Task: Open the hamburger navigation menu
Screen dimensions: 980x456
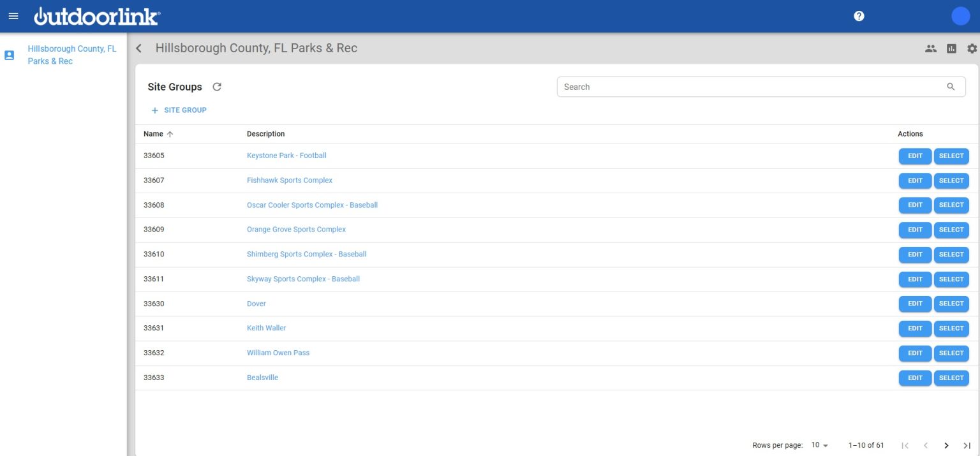Action: pyautogui.click(x=13, y=16)
